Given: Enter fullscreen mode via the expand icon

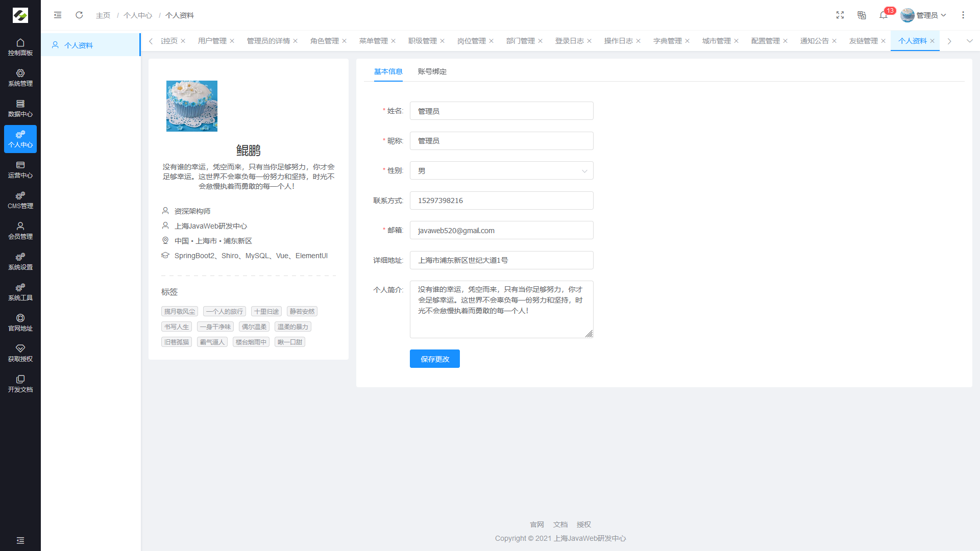Looking at the screenshot, I should 840,15.
